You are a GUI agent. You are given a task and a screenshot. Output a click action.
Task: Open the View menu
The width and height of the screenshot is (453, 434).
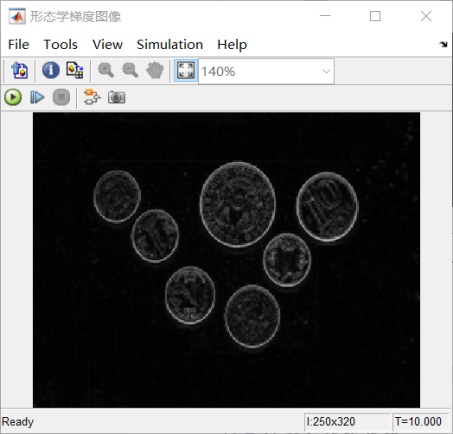[108, 44]
